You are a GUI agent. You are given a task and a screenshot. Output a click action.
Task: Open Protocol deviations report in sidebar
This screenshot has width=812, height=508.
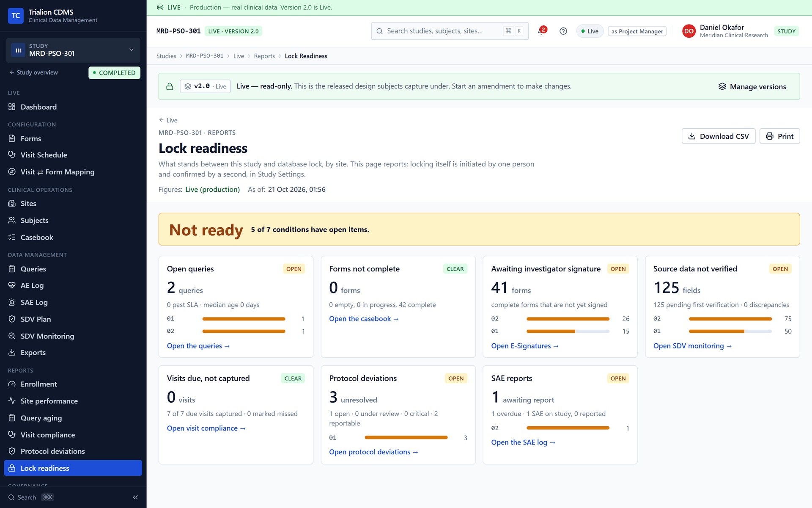73,451
